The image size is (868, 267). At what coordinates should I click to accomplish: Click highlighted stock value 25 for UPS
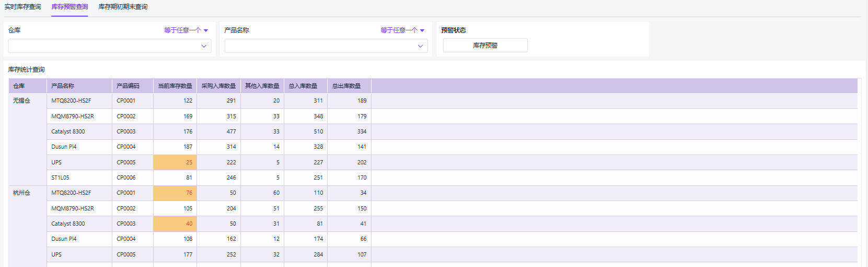click(x=175, y=162)
